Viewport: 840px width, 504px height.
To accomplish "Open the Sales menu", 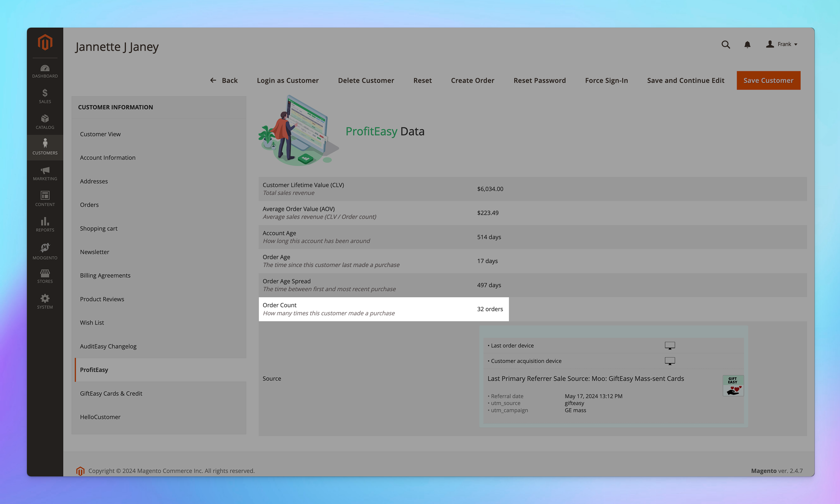I will coord(45,96).
